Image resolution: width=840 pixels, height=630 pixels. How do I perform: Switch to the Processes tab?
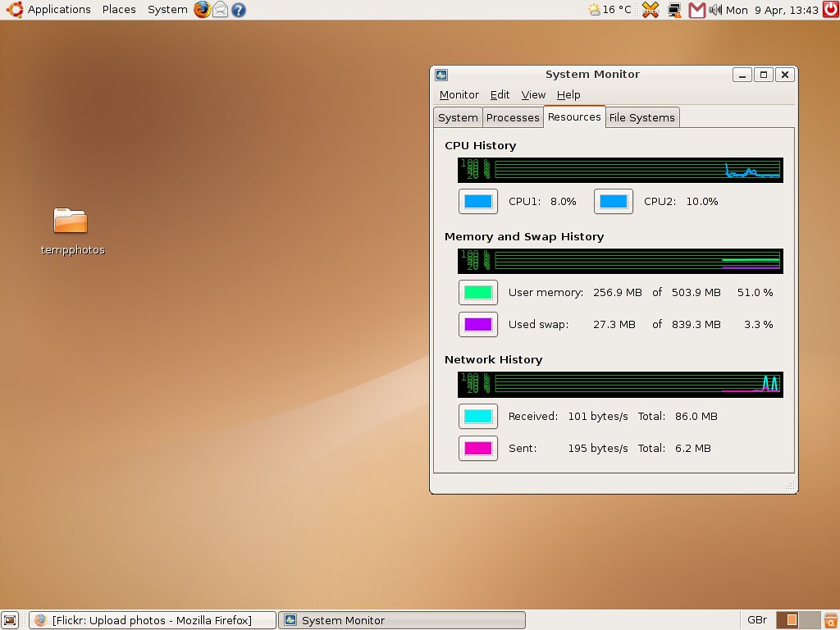513,117
